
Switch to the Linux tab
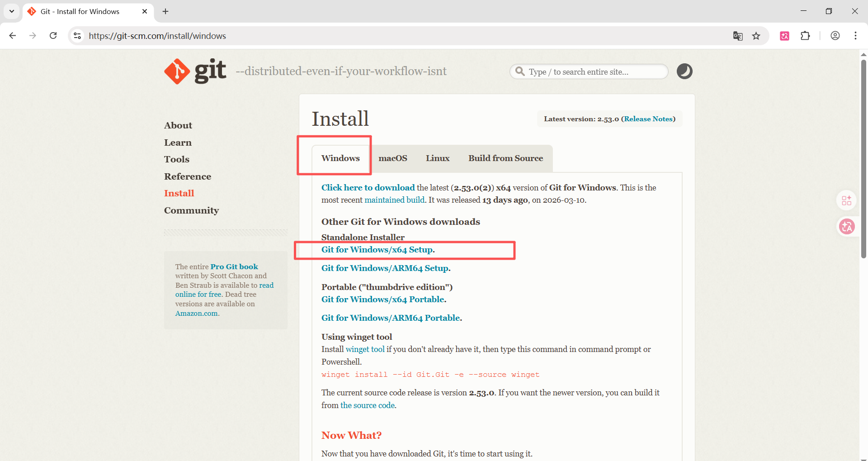click(437, 158)
